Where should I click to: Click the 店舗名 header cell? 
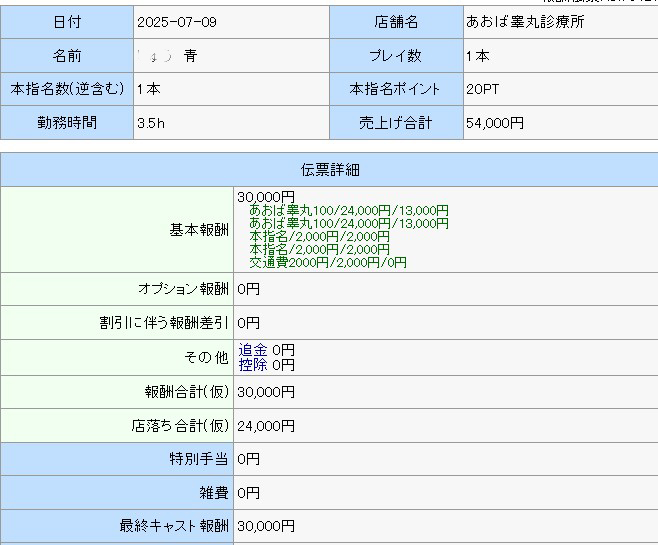(x=397, y=22)
